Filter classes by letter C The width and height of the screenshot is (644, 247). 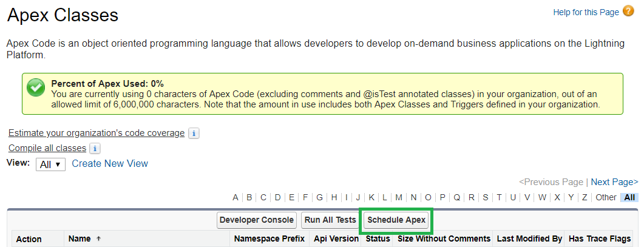263,198
